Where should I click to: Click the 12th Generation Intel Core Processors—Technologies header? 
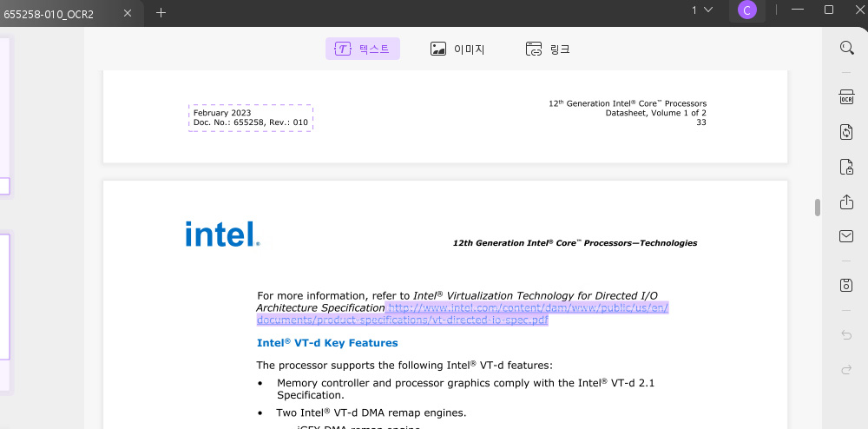pos(575,243)
